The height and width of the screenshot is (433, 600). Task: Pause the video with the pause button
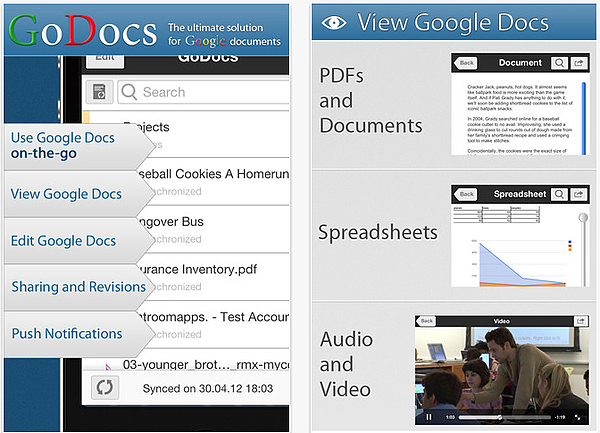pyautogui.click(x=429, y=417)
